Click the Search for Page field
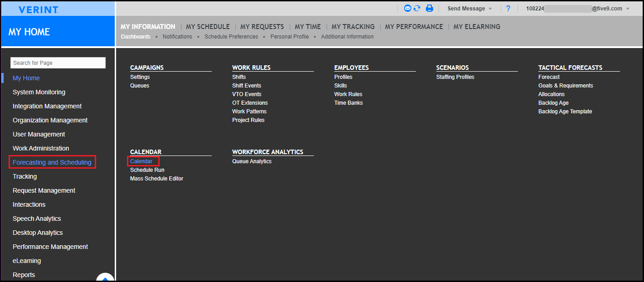The height and width of the screenshot is (282, 644). [x=58, y=63]
